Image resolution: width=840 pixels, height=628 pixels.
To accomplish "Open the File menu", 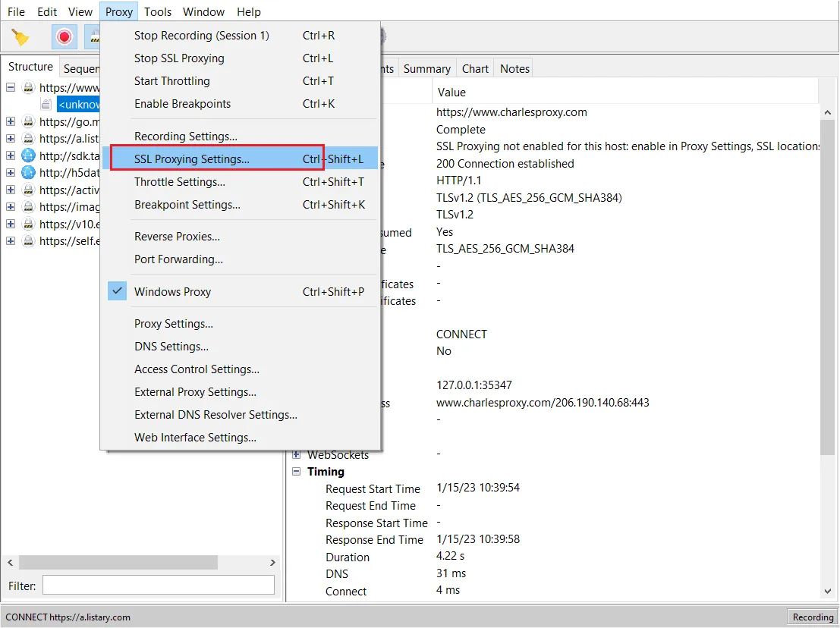I will click(x=16, y=12).
